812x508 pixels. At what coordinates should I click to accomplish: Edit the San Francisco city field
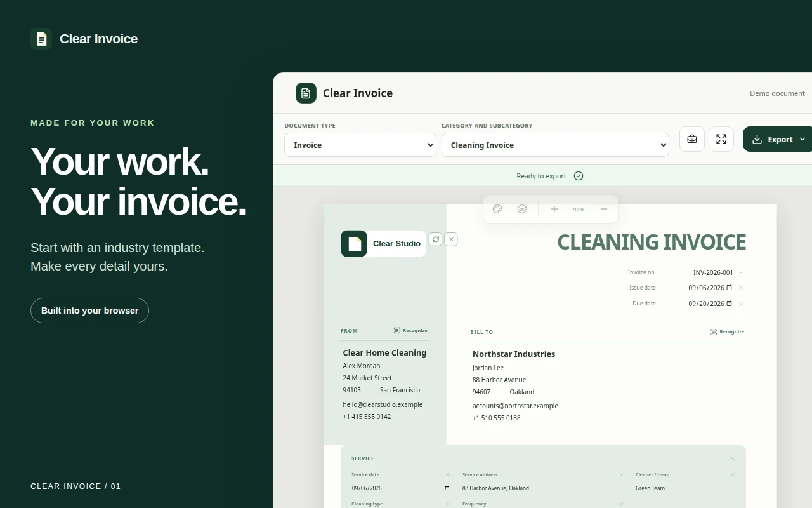click(400, 390)
